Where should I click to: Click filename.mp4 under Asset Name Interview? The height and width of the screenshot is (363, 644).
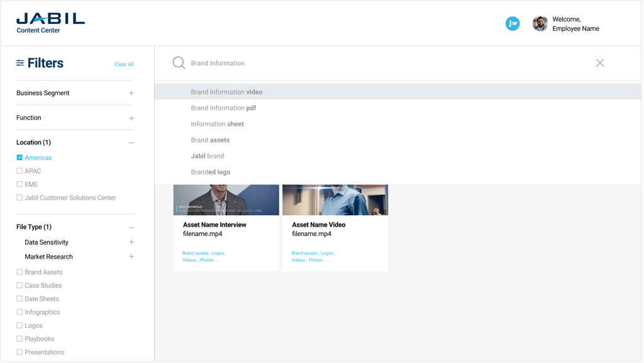coord(203,234)
